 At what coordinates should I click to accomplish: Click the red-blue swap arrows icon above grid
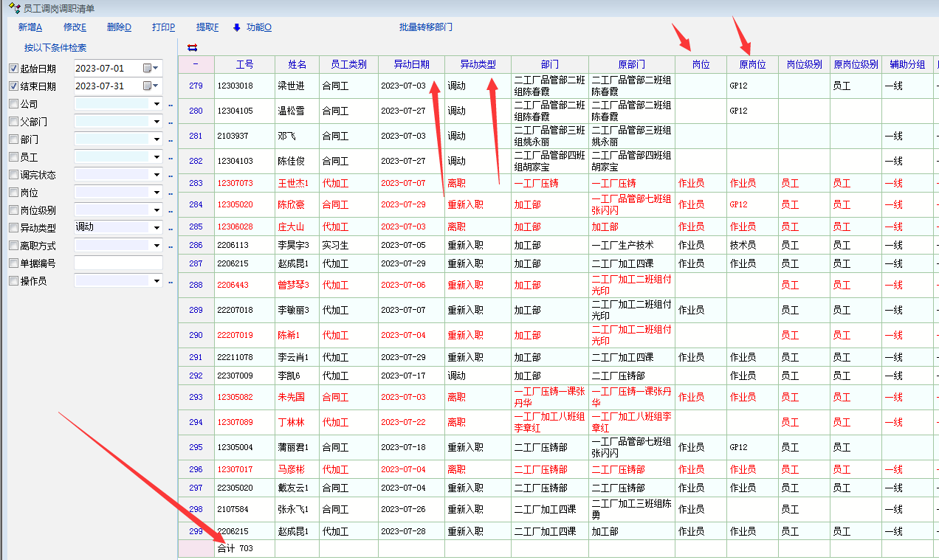(193, 47)
